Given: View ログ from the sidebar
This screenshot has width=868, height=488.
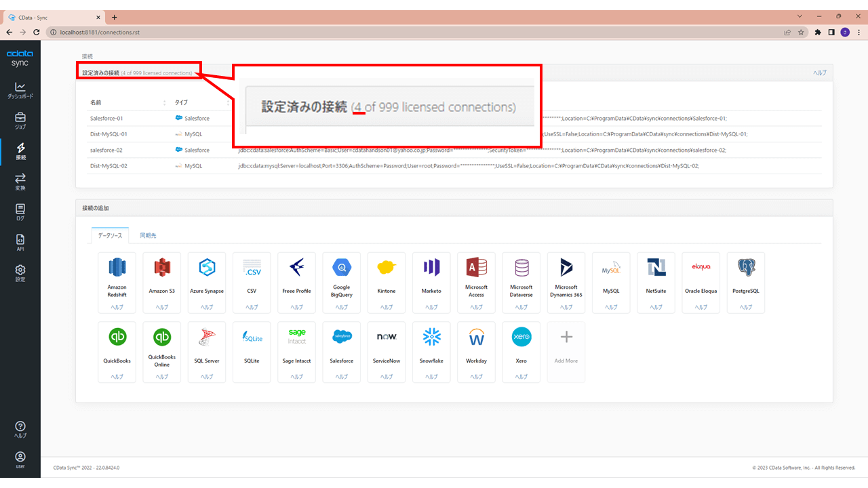Looking at the screenshot, I should click(20, 213).
